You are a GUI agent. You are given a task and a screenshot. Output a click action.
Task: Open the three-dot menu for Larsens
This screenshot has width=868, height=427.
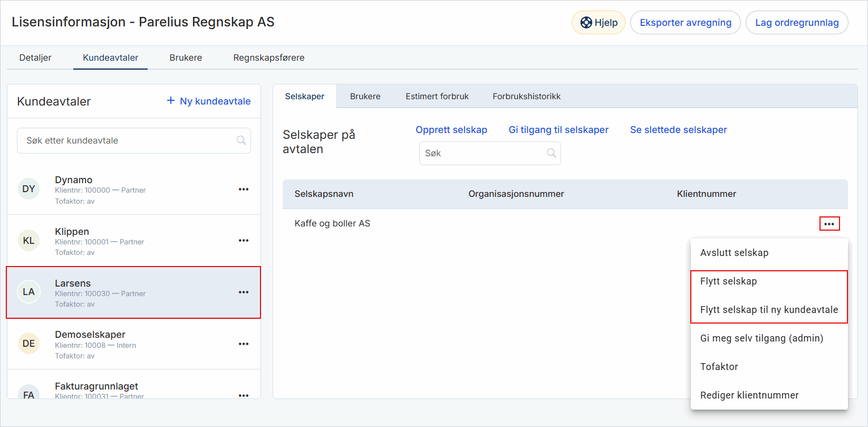[x=243, y=292]
